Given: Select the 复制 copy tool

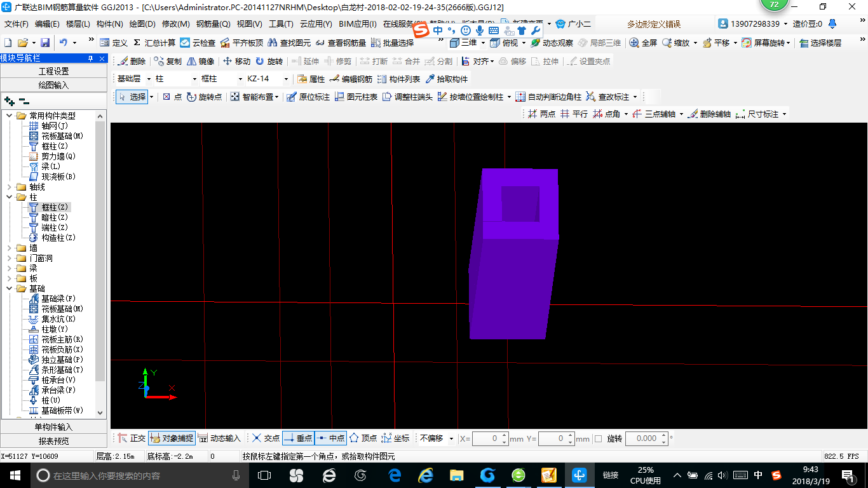Looking at the screenshot, I should 168,61.
